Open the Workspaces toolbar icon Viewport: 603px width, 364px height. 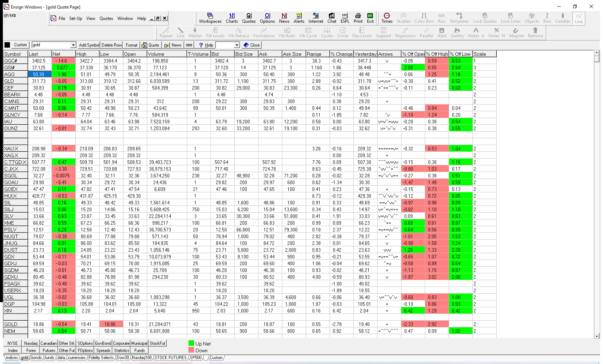click(x=210, y=18)
